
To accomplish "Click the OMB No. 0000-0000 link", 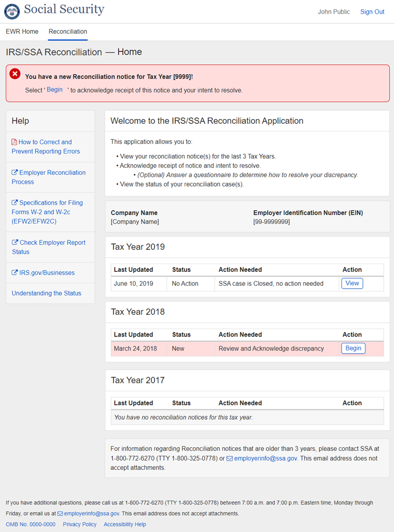I will pos(30,524).
